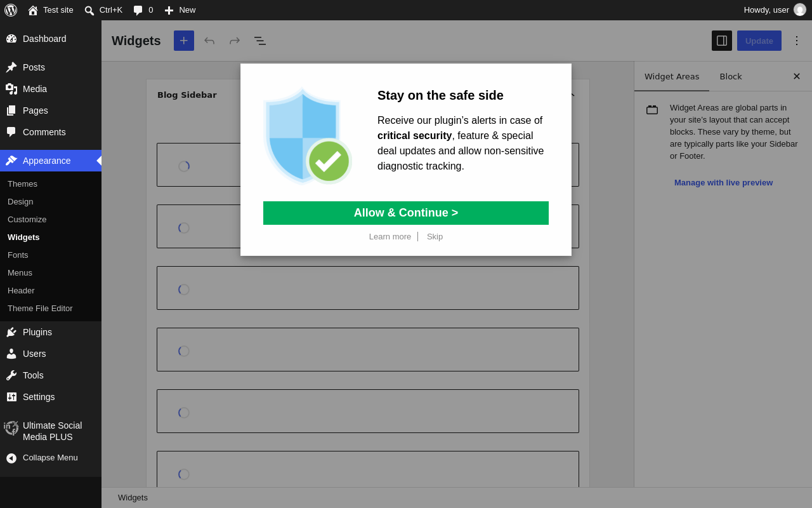Click the Undo arrow icon
This screenshot has height=508, width=812.
pos(209,41)
